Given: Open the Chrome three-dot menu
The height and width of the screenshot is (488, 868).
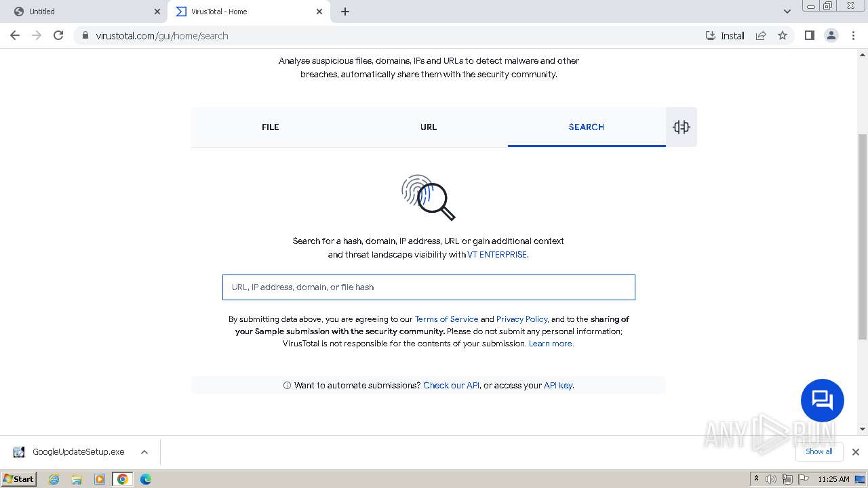Looking at the screenshot, I should 853,35.
